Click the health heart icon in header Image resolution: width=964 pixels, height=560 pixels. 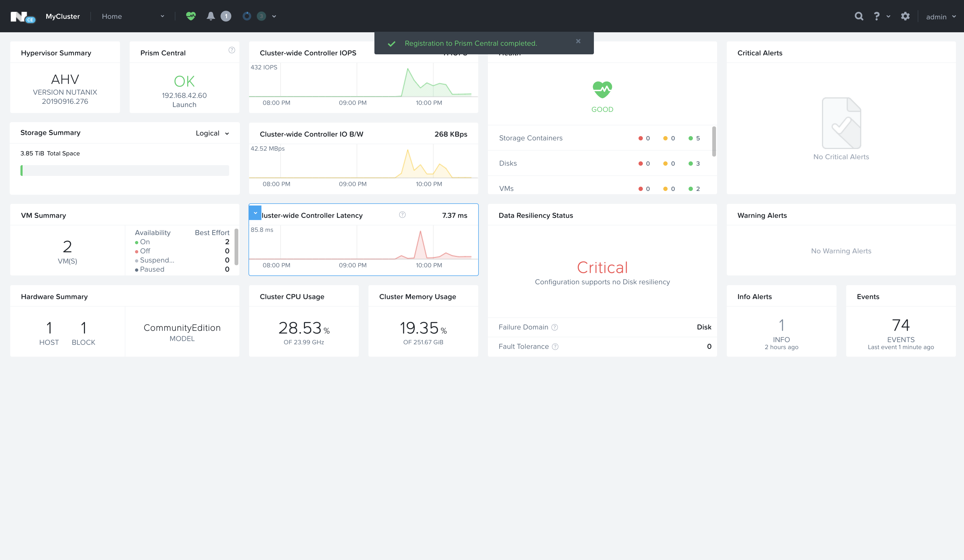point(190,16)
